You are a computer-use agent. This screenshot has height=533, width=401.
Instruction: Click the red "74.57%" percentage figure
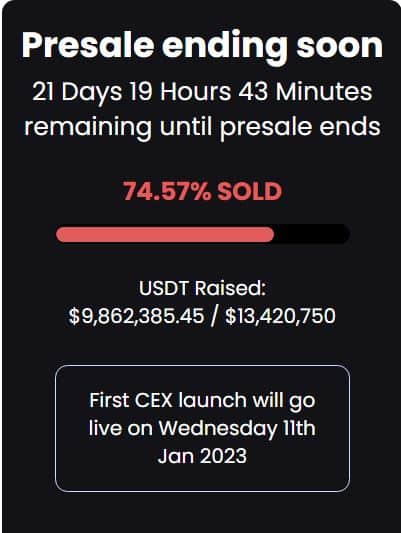point(167,191)
